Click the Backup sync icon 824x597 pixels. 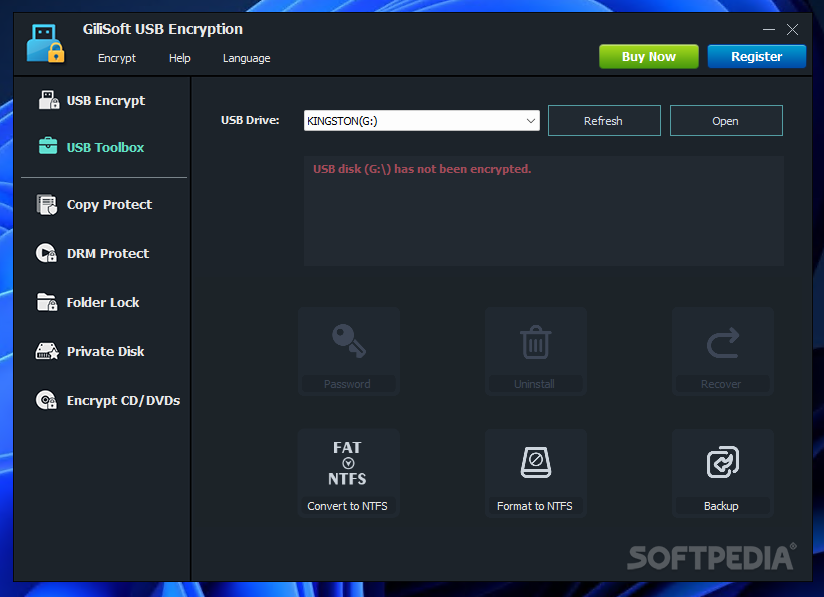723,462
